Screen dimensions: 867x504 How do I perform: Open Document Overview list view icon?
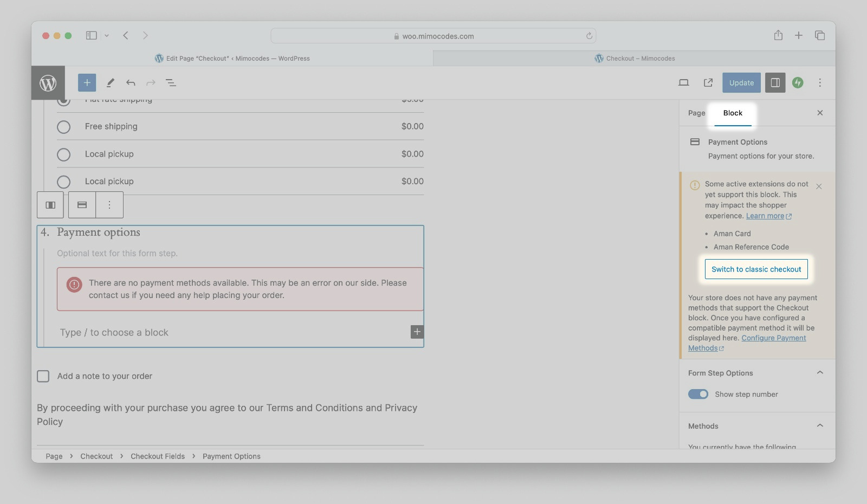(171, 82)
